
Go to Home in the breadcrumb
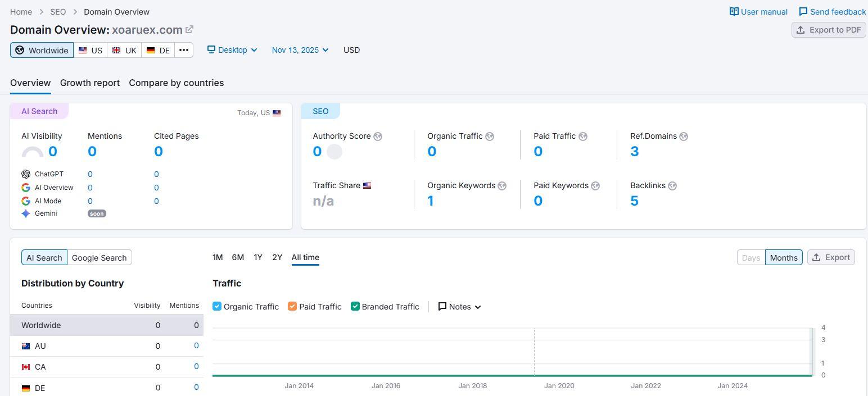(x=21, y=11)
